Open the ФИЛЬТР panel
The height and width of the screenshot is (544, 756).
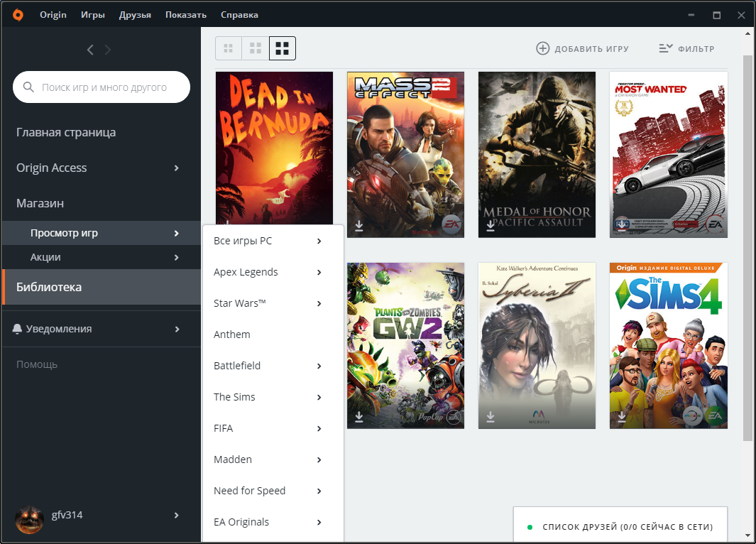coord(686,48)
